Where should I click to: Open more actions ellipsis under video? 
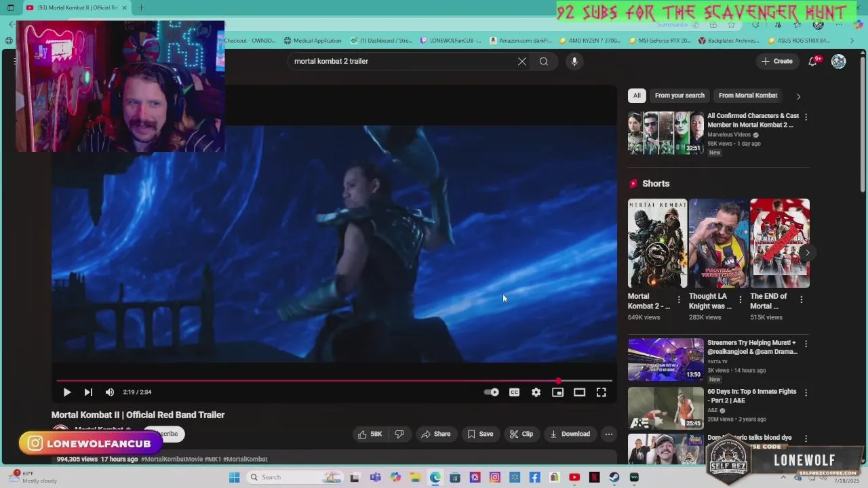pos(609,434)
